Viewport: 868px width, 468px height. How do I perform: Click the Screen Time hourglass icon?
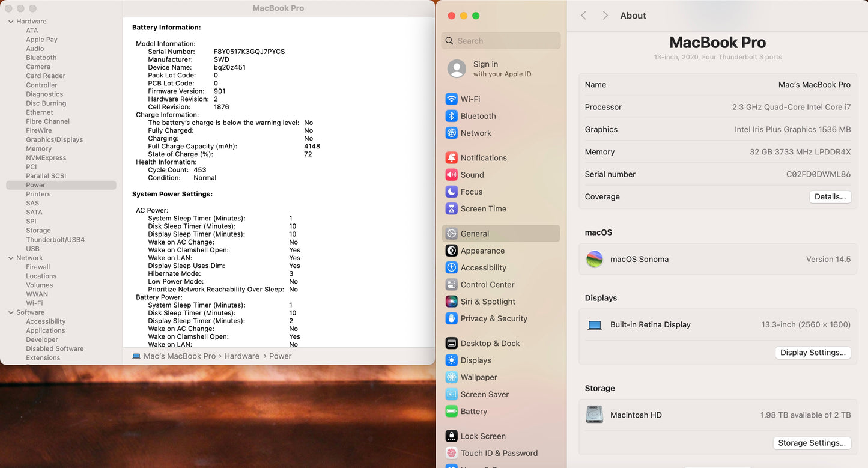pyautogui.click(x=451, y=209)
